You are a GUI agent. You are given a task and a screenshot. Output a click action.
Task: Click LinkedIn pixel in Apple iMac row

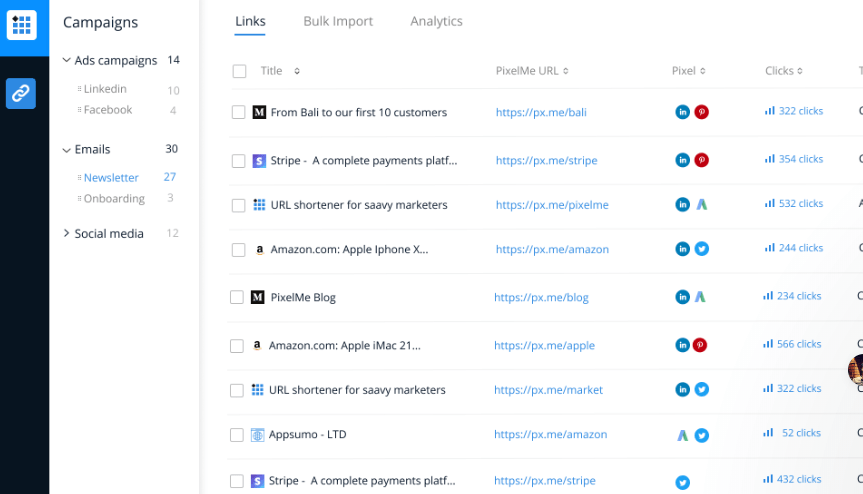coord(682,345)
